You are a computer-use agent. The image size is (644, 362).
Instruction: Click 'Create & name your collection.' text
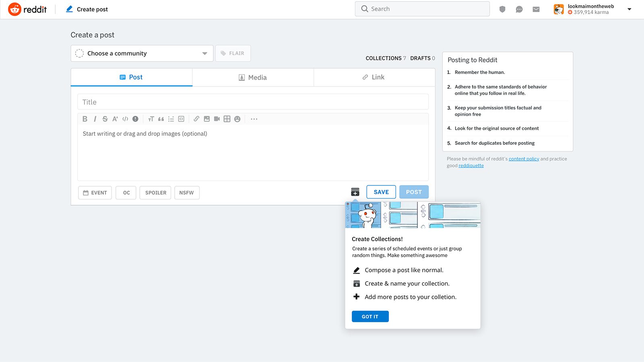point(407,284)
